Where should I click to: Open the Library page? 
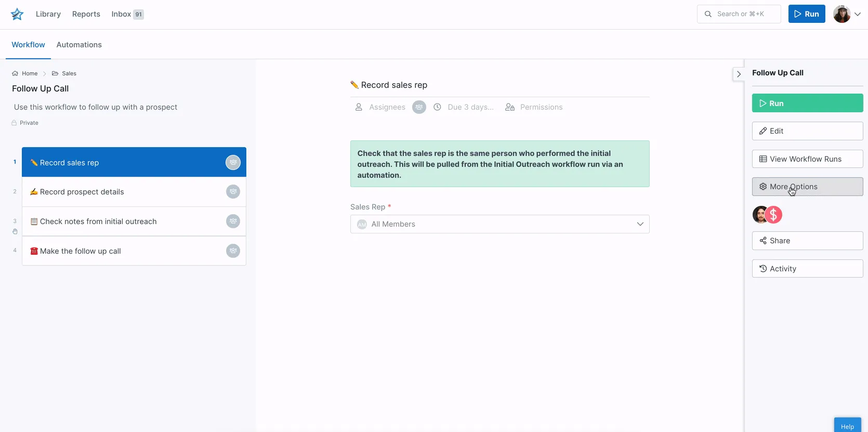point(48,14)
